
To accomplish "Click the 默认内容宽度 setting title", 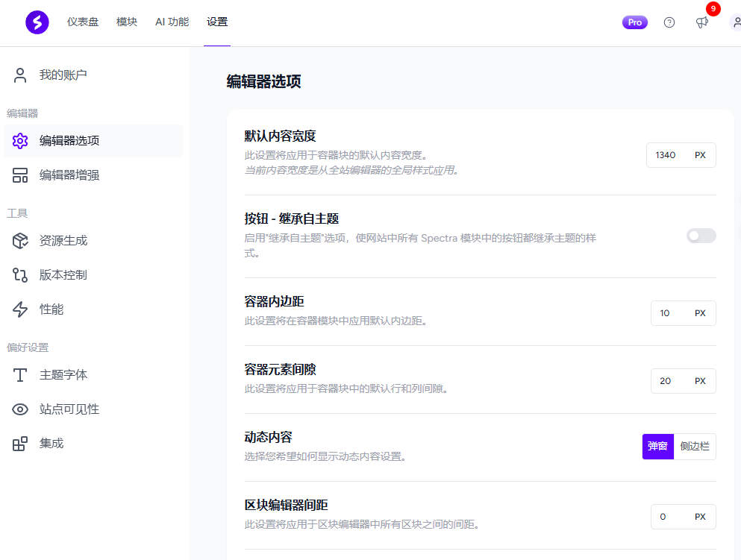I will coord(281,136).
